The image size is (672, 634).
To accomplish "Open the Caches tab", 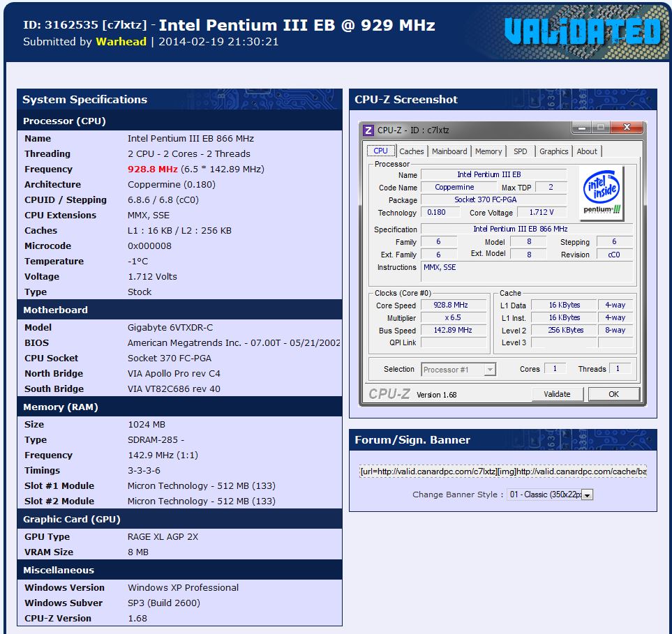I will click(x=412, y=151).
